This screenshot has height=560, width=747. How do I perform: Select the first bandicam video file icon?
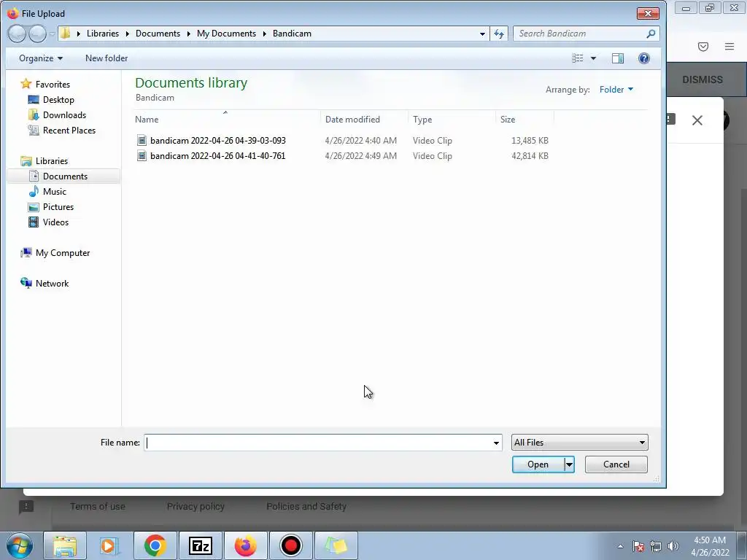[142, 140]
